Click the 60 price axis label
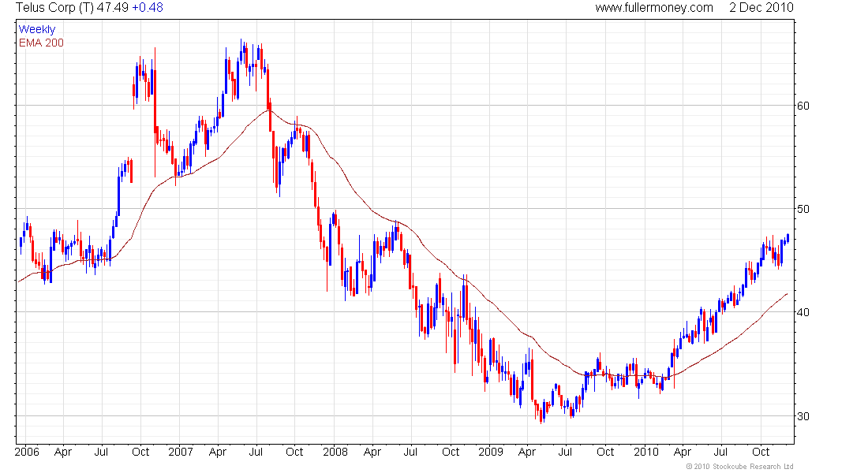Image resolution: width=868 pixels, height=473 pixels. pyautogui.click(x=803, y=106)
